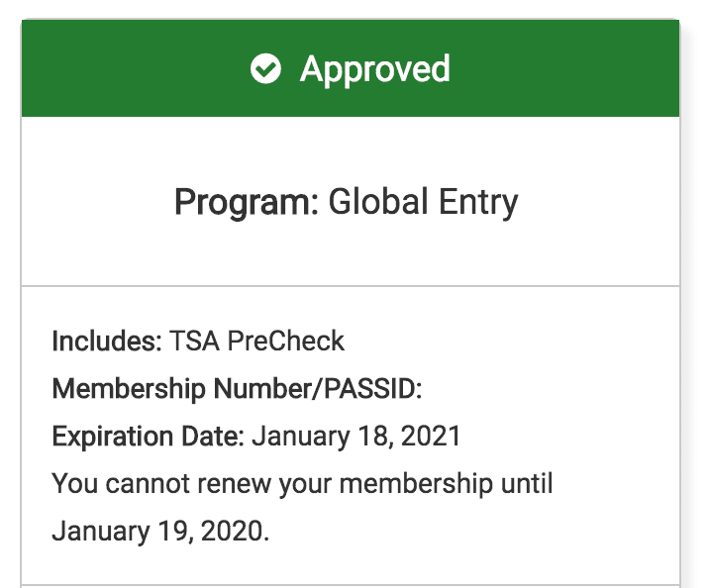The height and width of the screenshot is (588, 709).
Task: Click the bold Includes label
Action: (x=106, y=342)
